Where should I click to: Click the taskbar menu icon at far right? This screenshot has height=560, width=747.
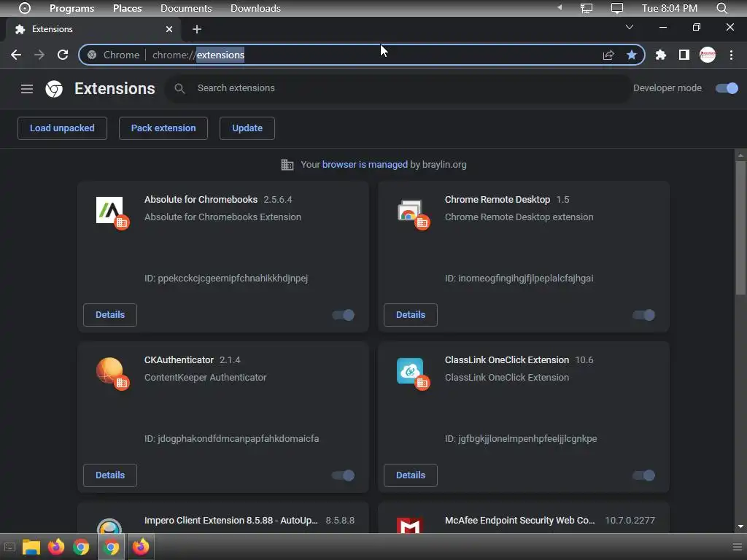coord(738,547)
